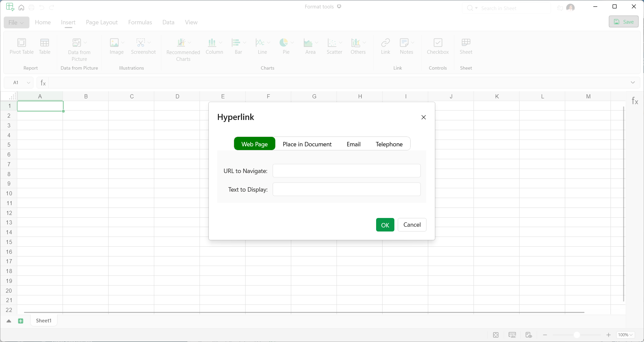Choose Place in Document link type

click(x=307, y=144)
